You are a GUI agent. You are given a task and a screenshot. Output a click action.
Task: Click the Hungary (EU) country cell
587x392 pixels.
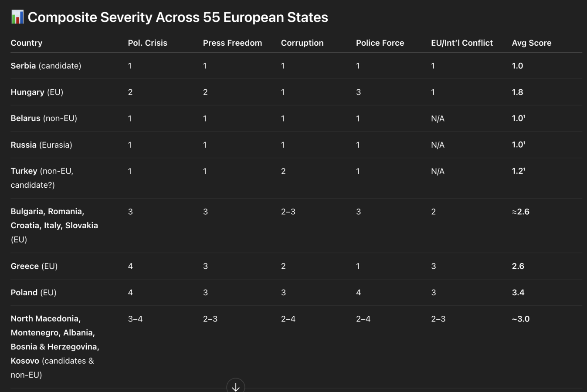coord(37,92)
